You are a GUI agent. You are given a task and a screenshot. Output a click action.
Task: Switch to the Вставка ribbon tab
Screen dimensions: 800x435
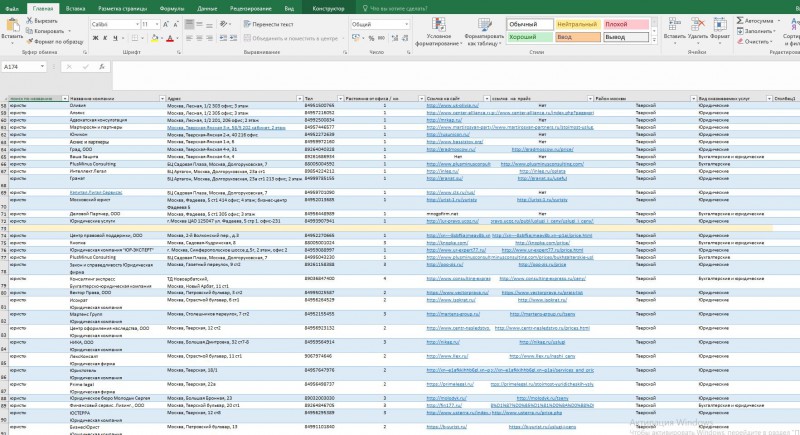(76, 9)
